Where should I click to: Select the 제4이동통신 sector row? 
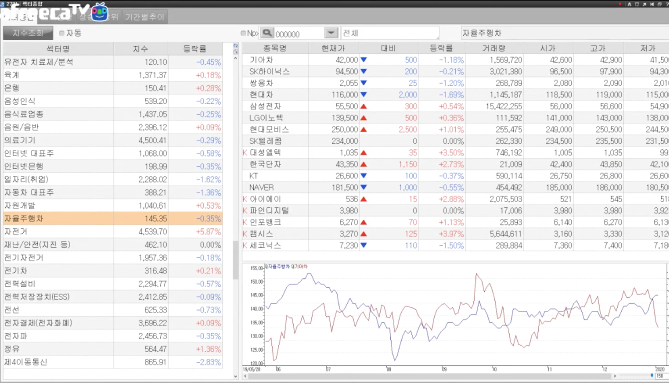pos(113,362)
